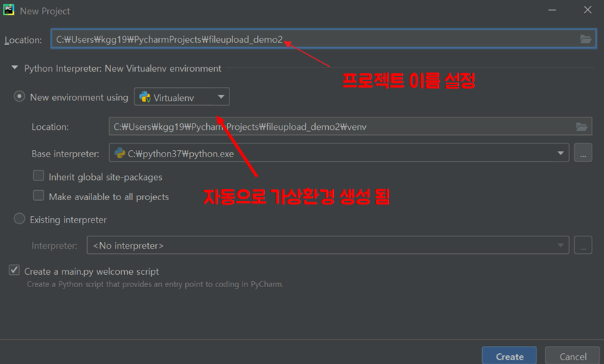Close the New Project dialog
Viewport: 604px width, 364px height.
pos(587,10)
